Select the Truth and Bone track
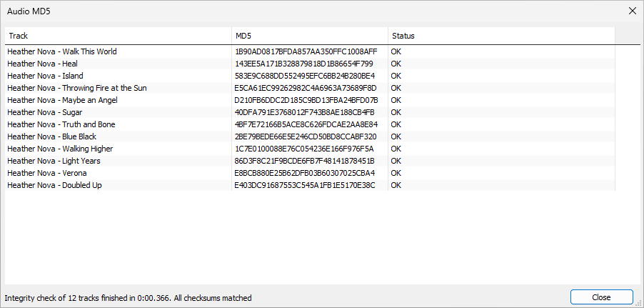The width and height of the screenshot is (644, 308). 61,124
